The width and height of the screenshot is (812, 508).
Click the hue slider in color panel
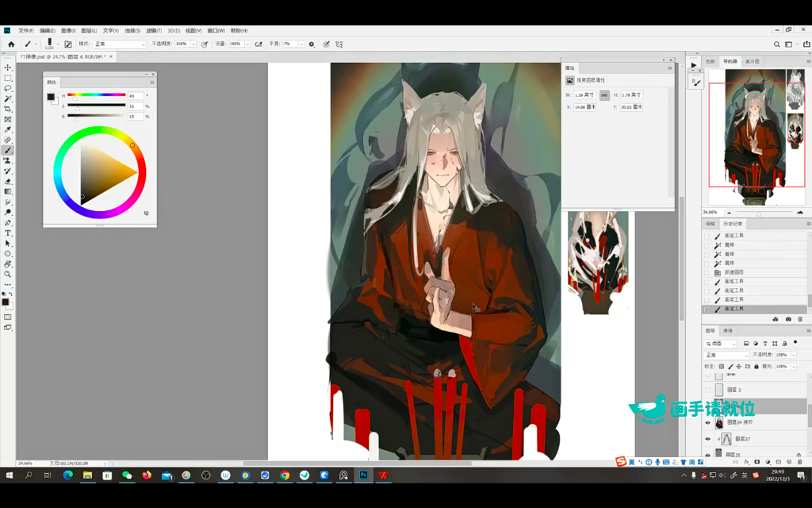[96, 95]
